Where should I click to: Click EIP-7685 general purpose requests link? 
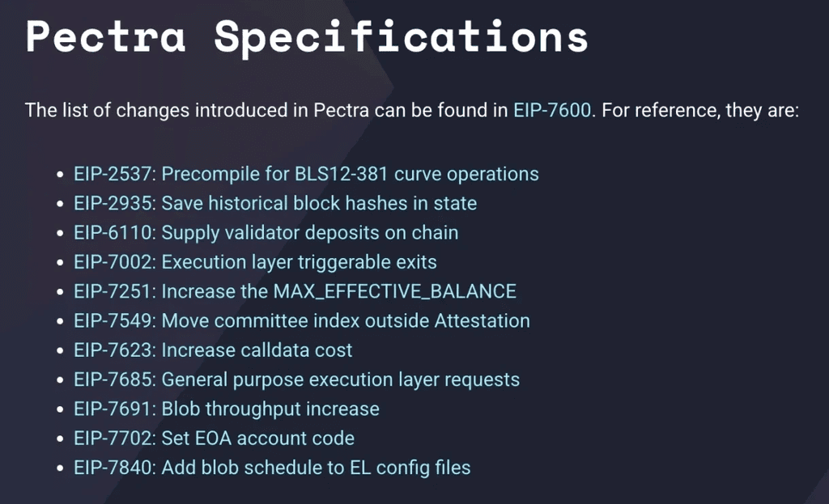(x=296, y=380)
